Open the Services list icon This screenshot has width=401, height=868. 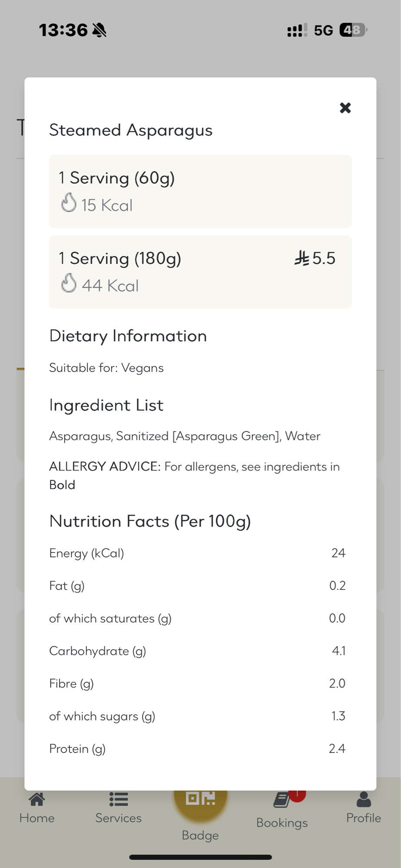click(119, 799)
